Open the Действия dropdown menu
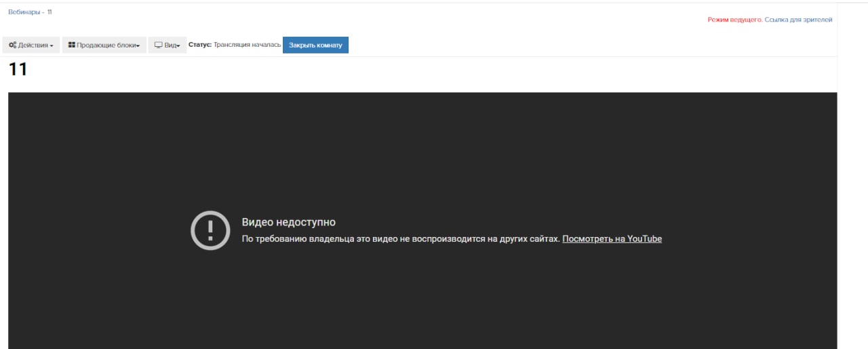This screenshot has height=349, width=868. [31, 45]
